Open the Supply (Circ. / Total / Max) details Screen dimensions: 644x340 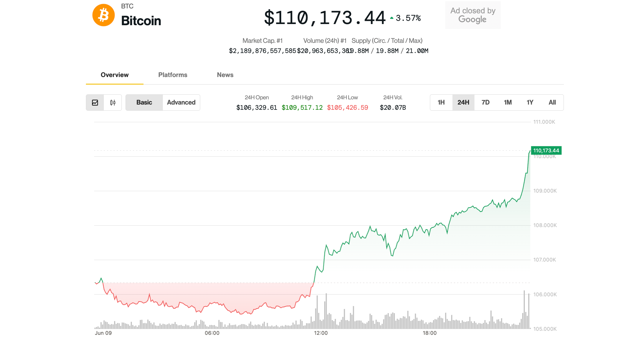pos(387,41)
